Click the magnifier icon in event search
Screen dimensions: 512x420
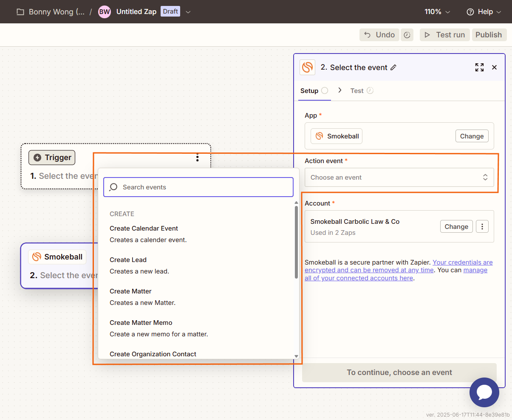tap(113, 187)
